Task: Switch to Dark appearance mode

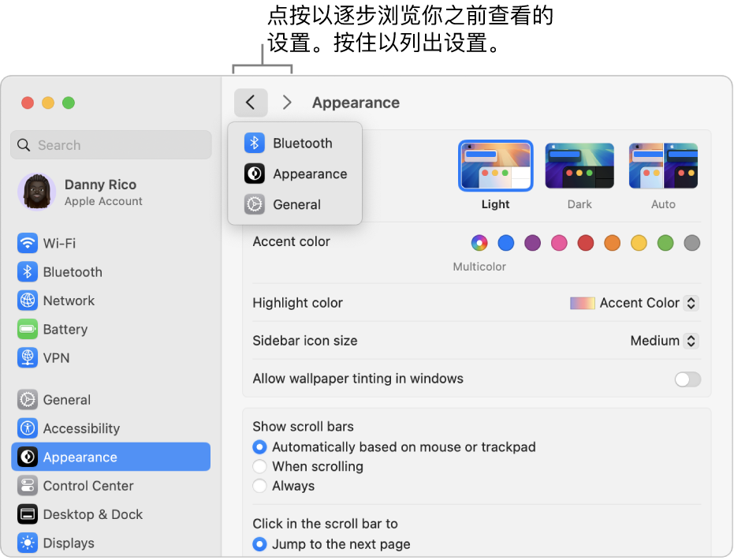Action: pyautogui.click(x=579, y=166)
